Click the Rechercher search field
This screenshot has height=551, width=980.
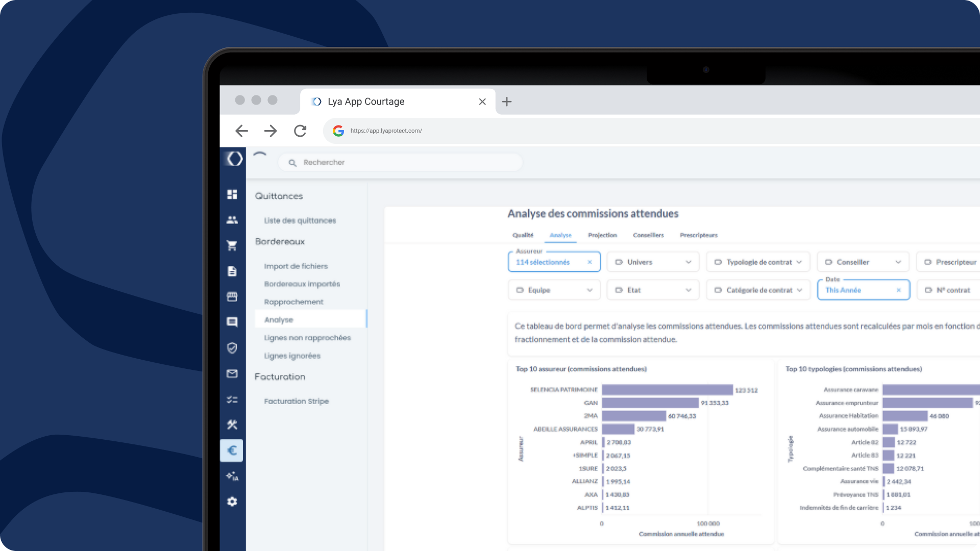coord(401,162)
